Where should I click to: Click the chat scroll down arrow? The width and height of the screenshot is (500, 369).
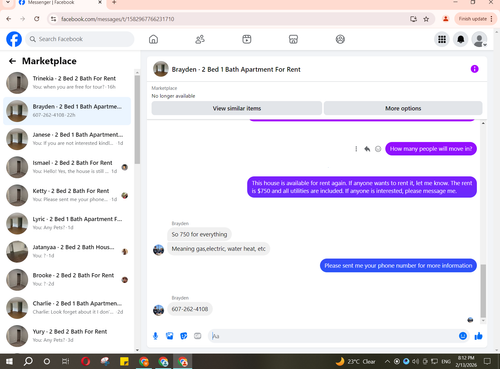(x=483, y=321)
